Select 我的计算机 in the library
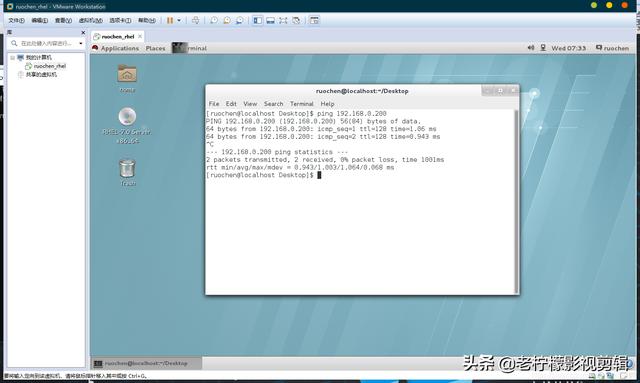 38,58
